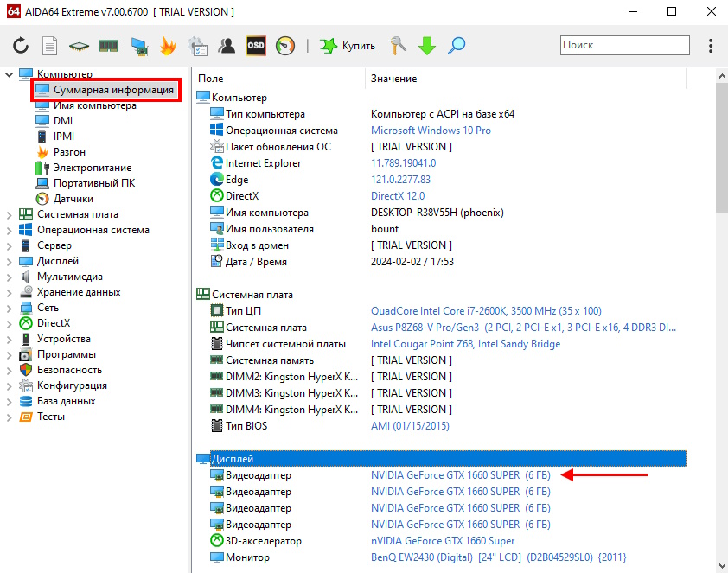Expand the Сервер tree node
The width and height of the screenshot is (728, 573).
tap(9, 246)
